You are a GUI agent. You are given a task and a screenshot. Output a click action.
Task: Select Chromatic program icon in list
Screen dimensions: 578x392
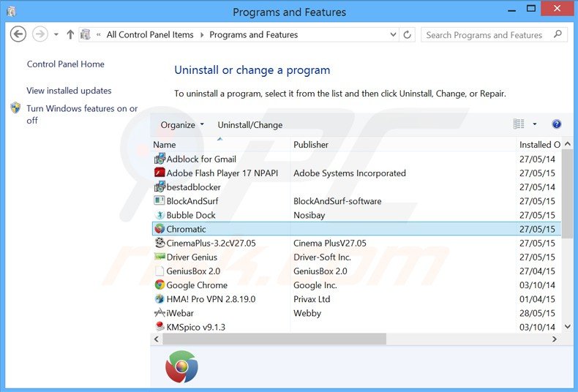[x=159, y=229]
